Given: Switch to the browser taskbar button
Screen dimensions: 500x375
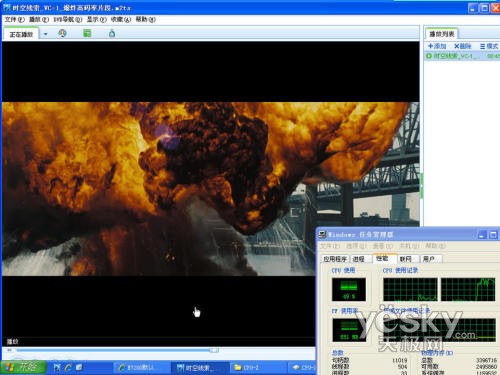Looking at the screenshot, I should 141,368.
